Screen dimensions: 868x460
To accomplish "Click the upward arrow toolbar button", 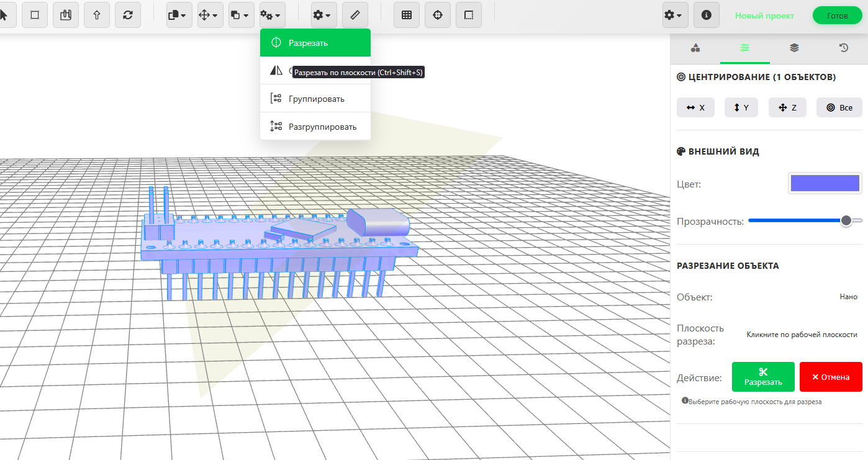I will pos(97,16).
